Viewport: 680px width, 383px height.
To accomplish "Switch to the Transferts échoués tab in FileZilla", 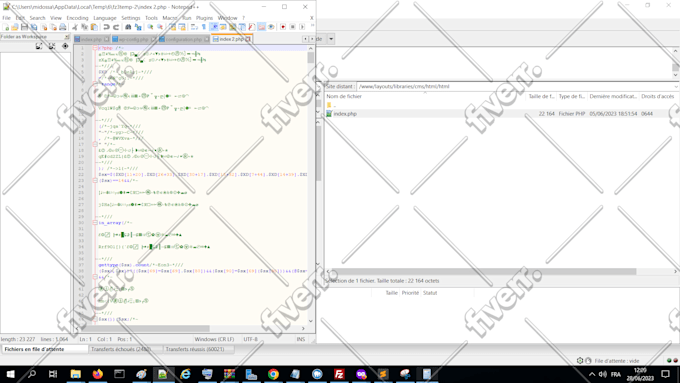I will tap(126, 349).
